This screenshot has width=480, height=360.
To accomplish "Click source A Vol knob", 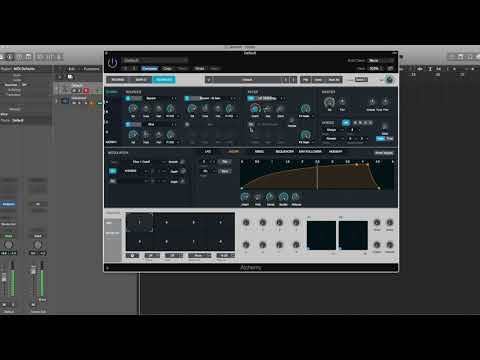I will 133,108.
